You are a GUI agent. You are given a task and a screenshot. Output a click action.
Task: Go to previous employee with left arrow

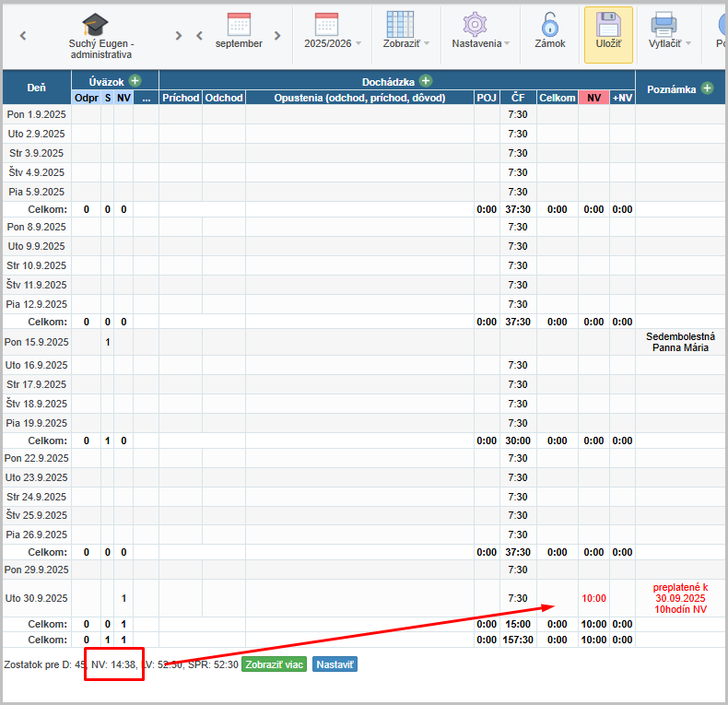[x=23, y=36]
